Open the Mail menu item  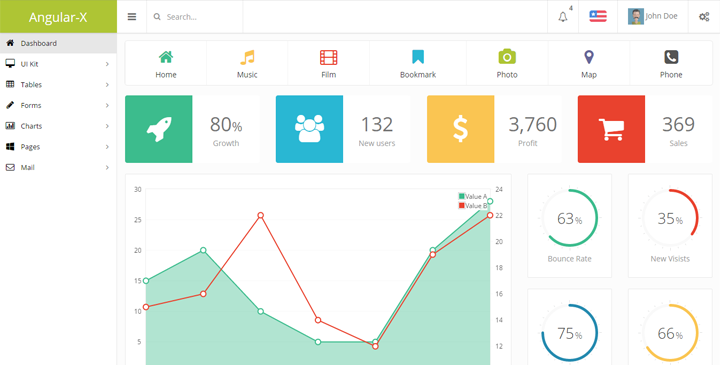58,167
